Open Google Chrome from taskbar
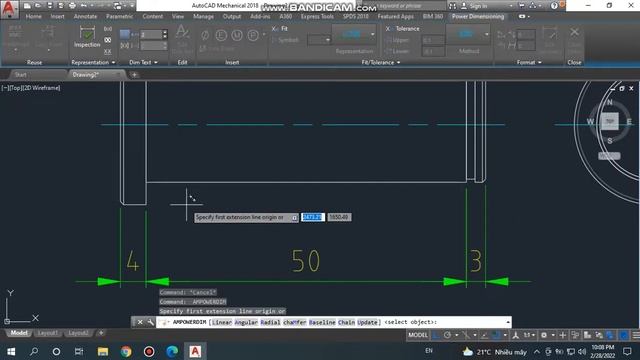Screen dimensions: 640x360 126,351
